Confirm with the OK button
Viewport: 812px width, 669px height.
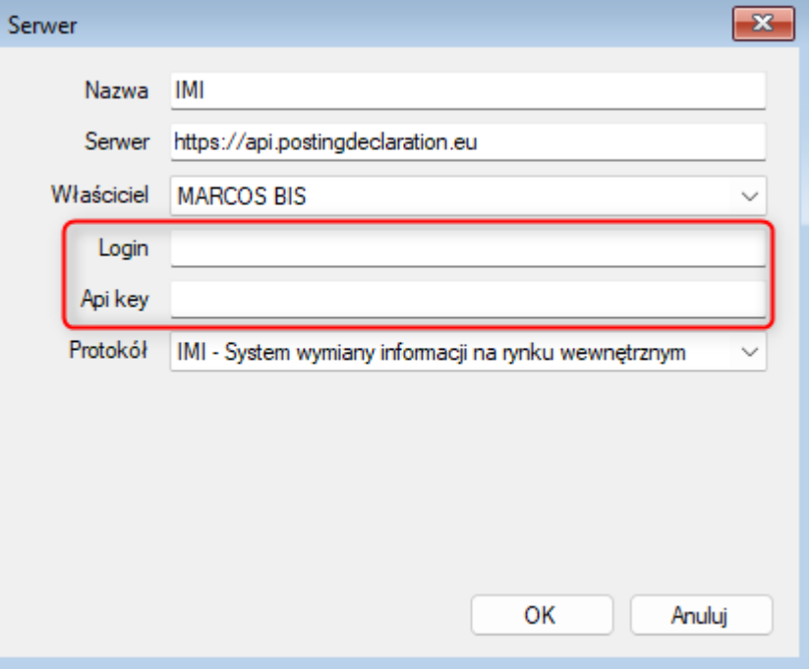542,615
